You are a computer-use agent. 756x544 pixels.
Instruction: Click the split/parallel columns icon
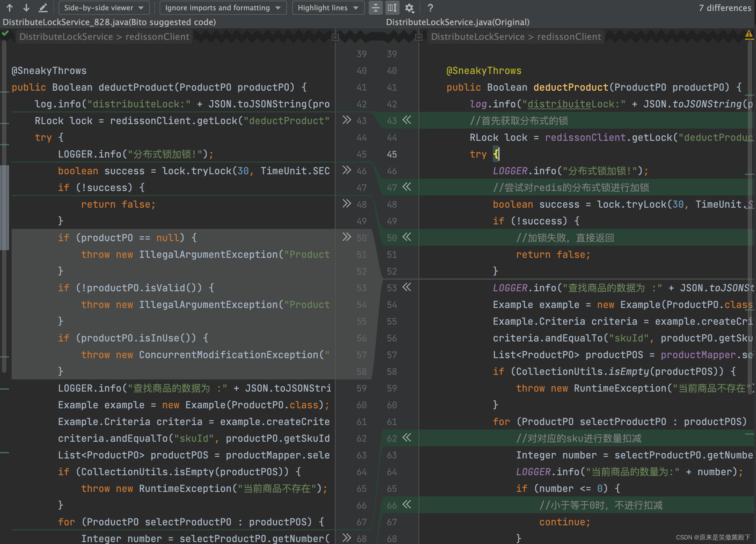[392, 8]
